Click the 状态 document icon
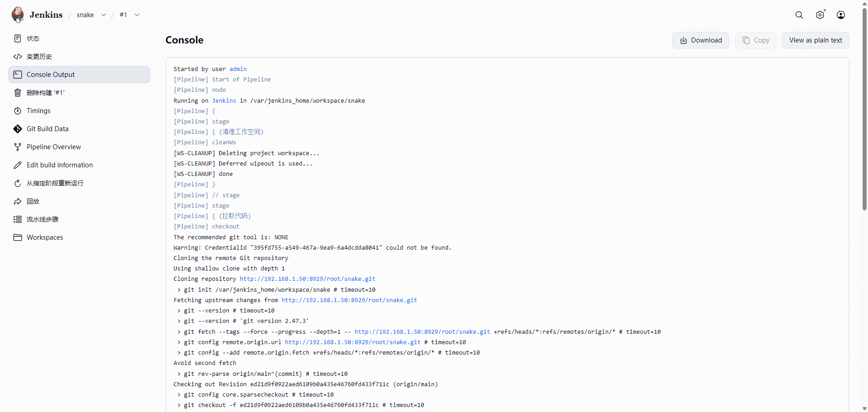 [18, 38]
